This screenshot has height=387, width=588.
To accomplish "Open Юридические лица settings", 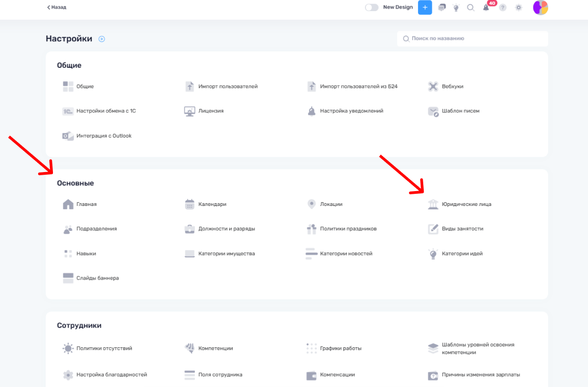I will 466,204.
